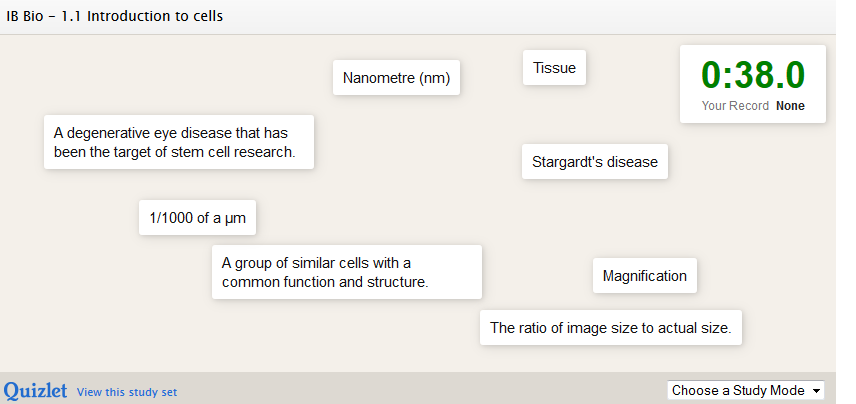Viewport: 856px width, 404px height.
Task: Pick the Tissue term card
Action: 554,68
